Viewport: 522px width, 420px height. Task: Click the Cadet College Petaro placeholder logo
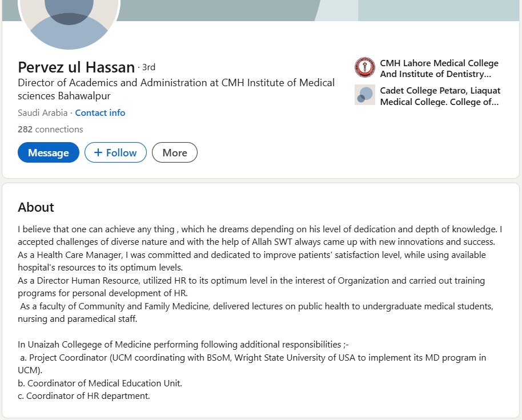(364, 95)
